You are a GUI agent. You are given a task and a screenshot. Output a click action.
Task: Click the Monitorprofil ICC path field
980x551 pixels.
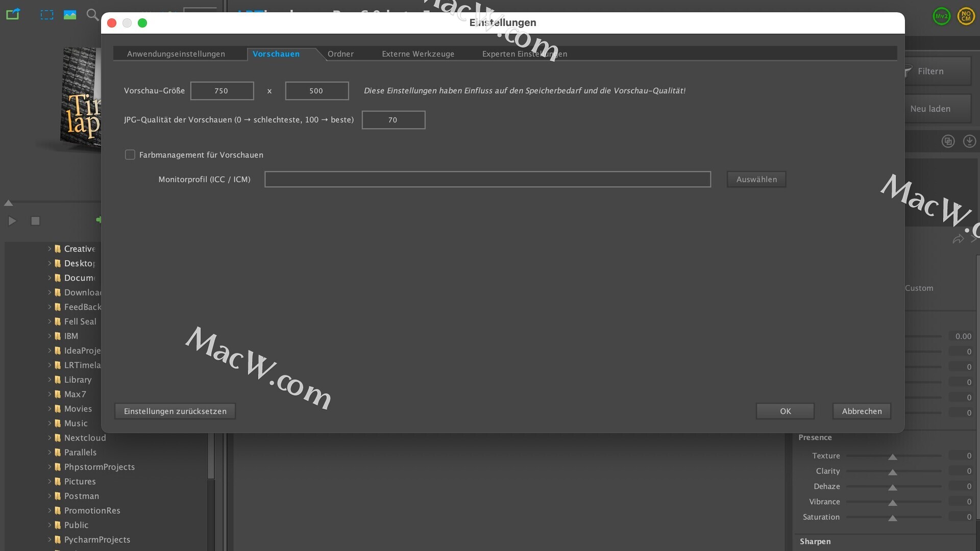pos(487,179)
